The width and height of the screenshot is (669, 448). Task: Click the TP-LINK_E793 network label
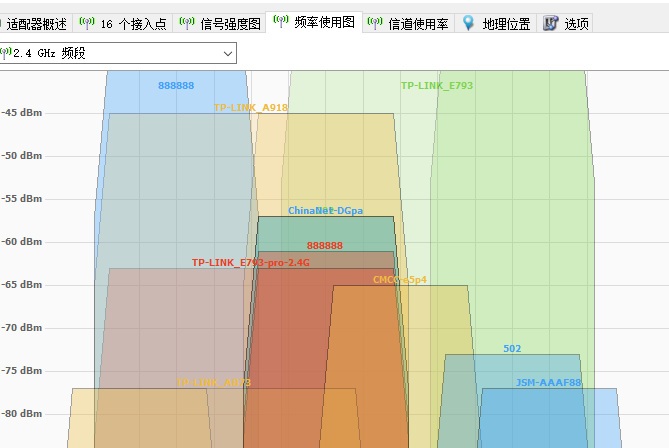coord(437,86)
